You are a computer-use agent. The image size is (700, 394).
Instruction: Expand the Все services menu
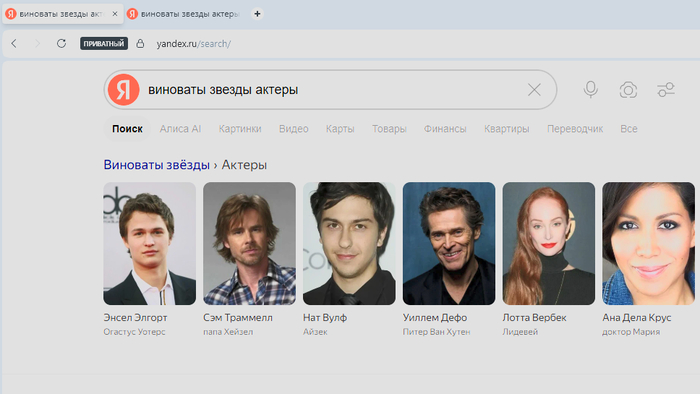point(629,129)
